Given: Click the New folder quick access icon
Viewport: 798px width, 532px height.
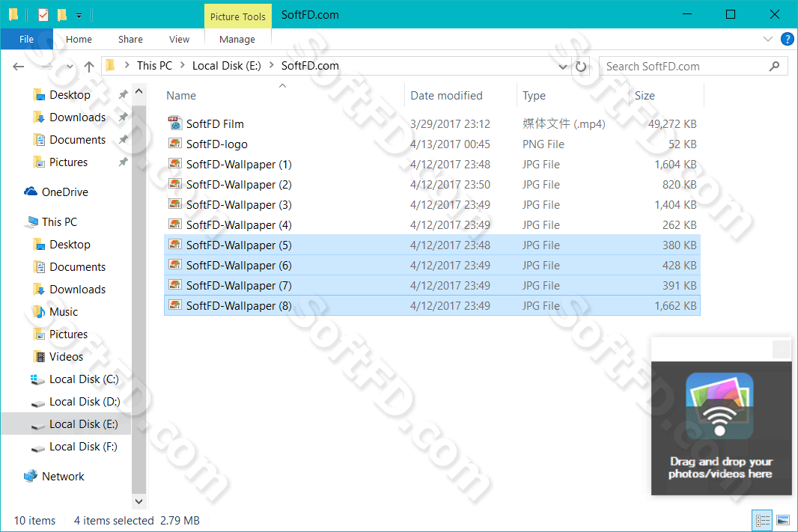Looking at the screenshot, I should tap(62, 15).
